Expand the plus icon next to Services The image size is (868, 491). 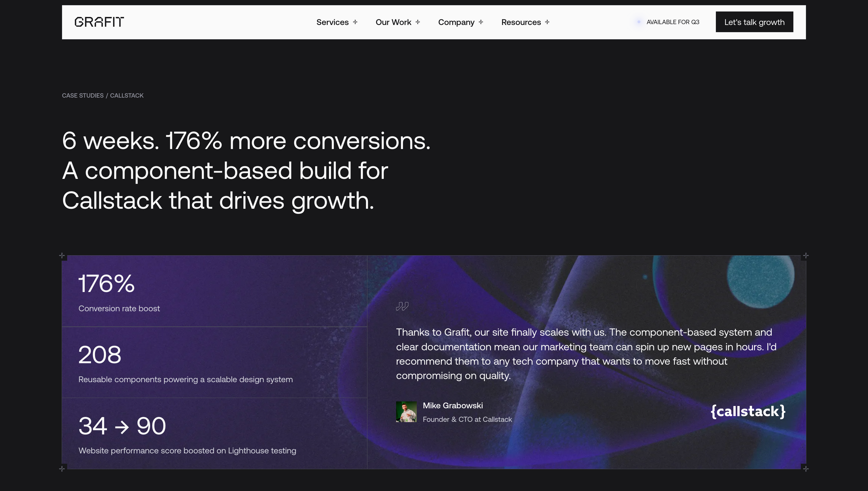pos(355,22)
